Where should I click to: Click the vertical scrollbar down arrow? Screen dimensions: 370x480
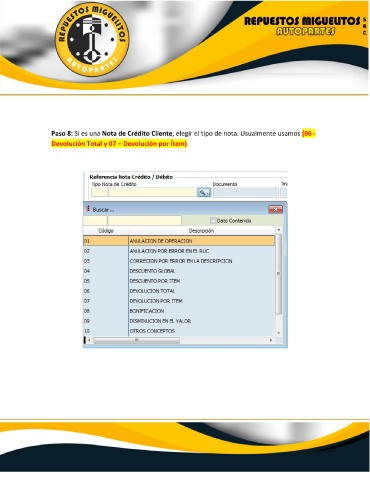[x=279, y=333]
